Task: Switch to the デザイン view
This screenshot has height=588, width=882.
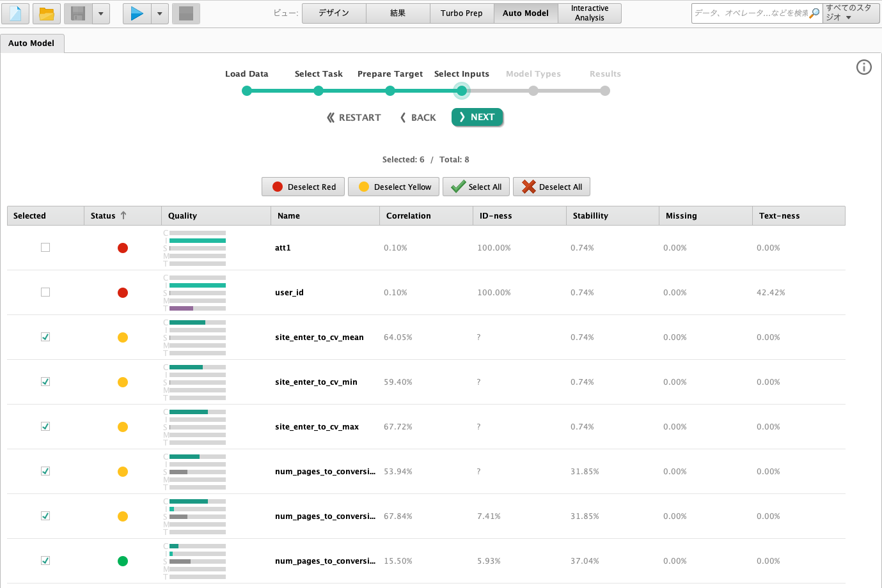Action: (x=334, y=13)
